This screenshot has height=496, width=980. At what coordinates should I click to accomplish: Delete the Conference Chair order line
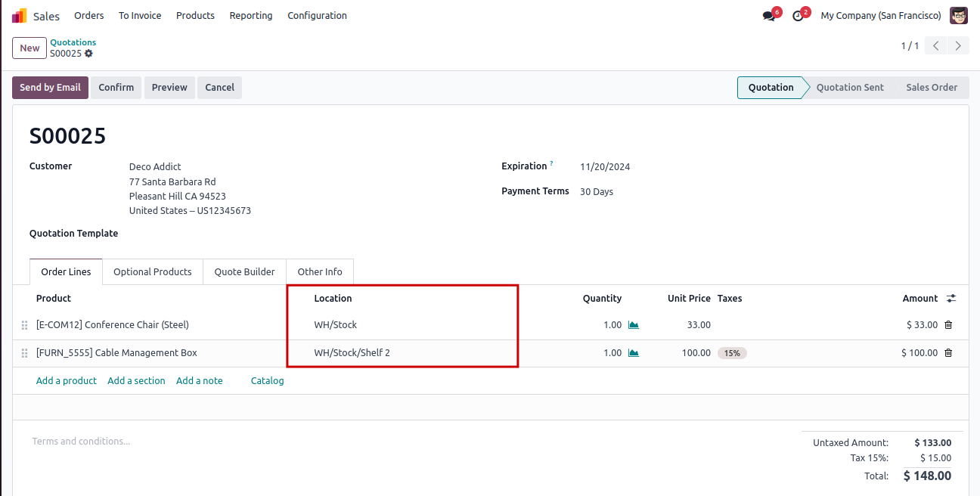(948, 325)
